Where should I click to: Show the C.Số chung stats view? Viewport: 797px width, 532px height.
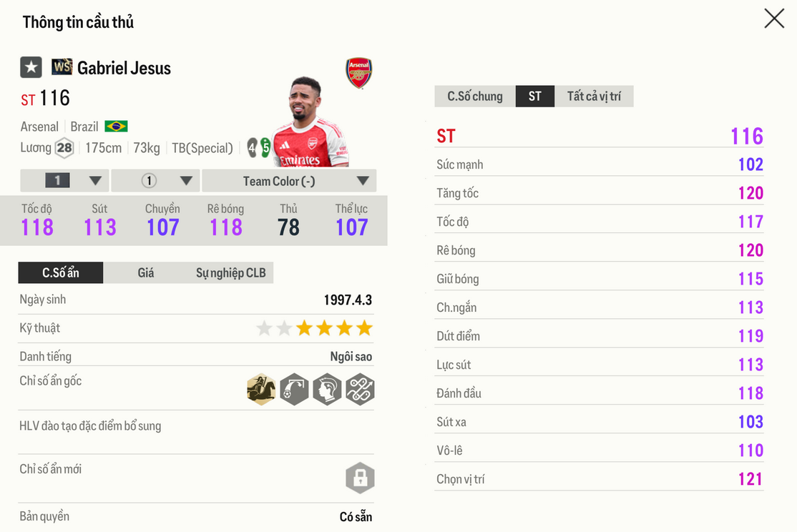[475, 97]
